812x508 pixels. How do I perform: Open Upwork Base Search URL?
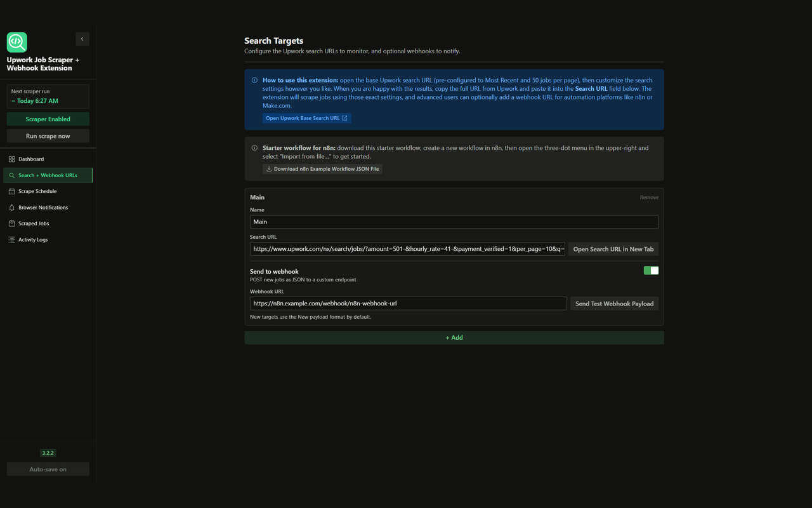tap(307, 118)
